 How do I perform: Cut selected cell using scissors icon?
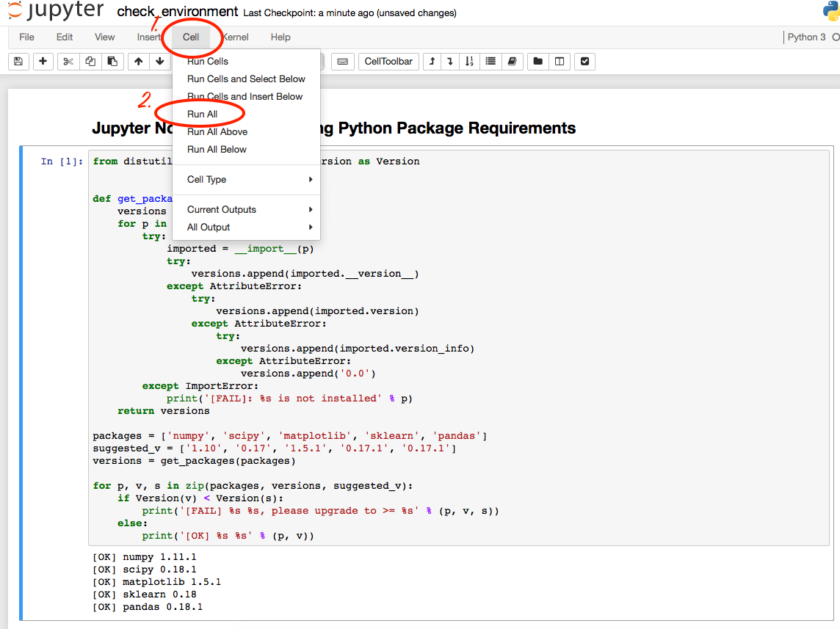68,62
